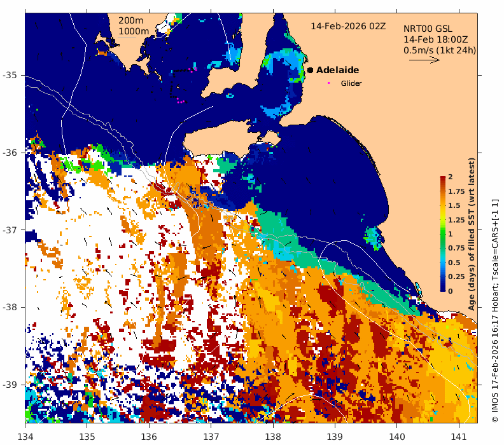Click colorbar tick label '1.5'
Viewport: 504px width, 445px height.
454,205
